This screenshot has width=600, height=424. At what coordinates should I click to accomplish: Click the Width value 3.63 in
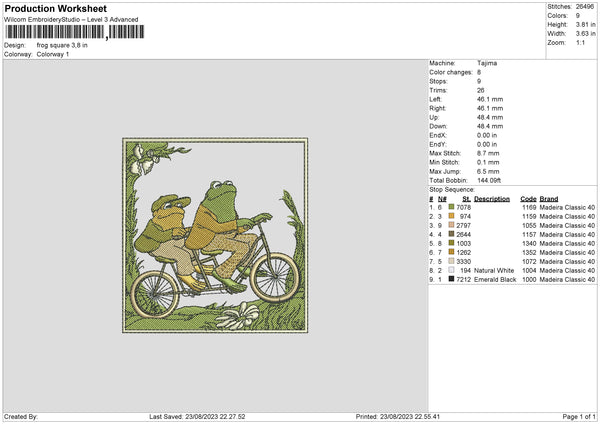[x=585, y=34]
